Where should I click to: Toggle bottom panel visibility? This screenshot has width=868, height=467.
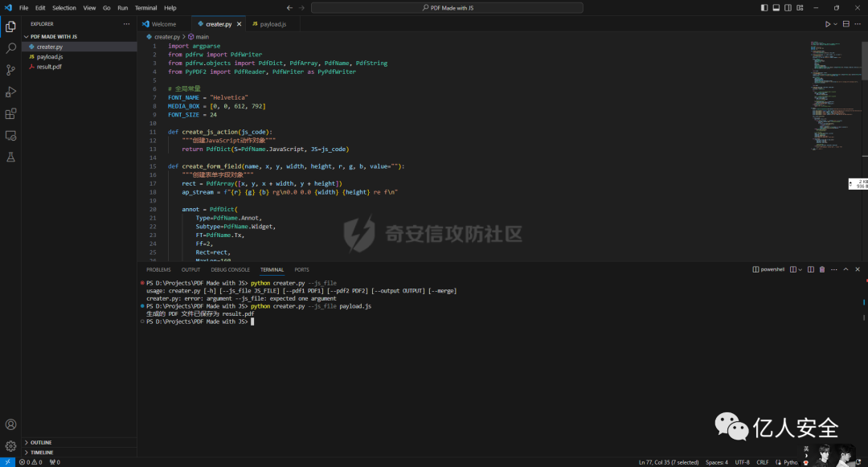(776, 8)
